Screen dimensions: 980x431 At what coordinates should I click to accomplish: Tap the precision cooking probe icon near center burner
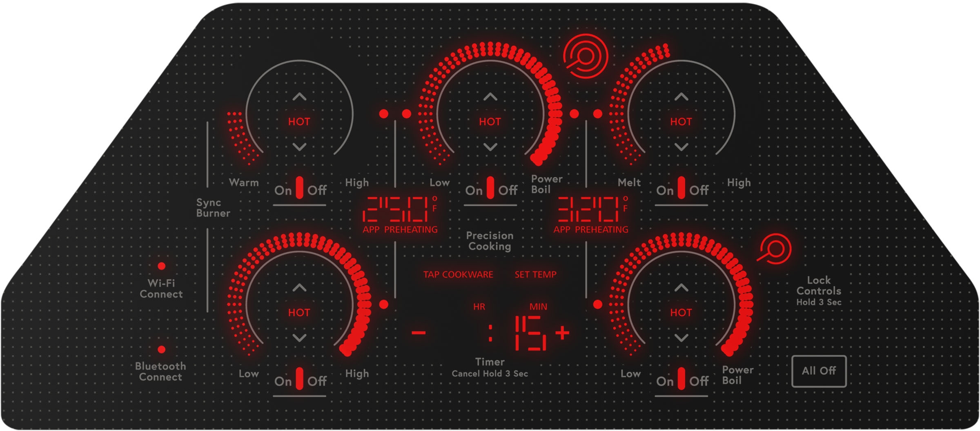(585, 56)
